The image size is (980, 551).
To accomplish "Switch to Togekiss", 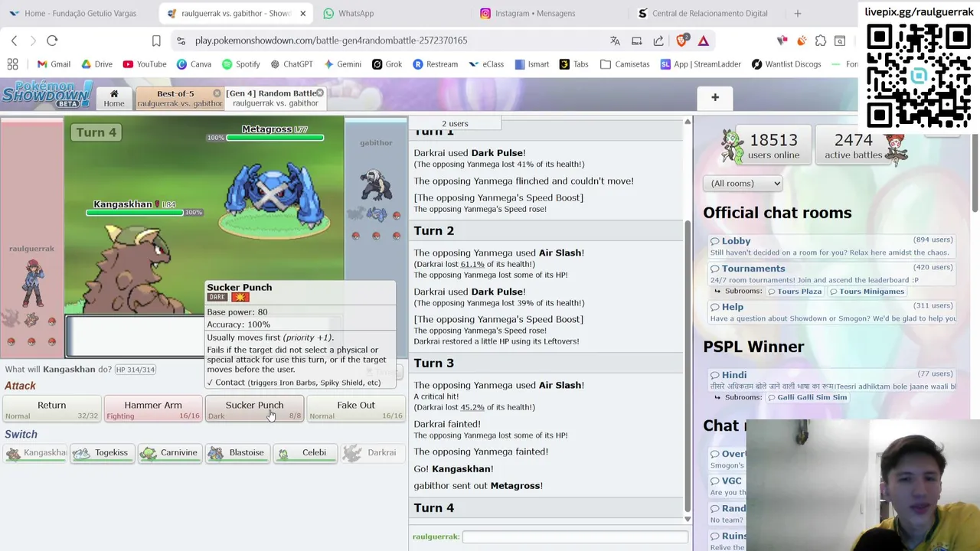I will [102, 453].
